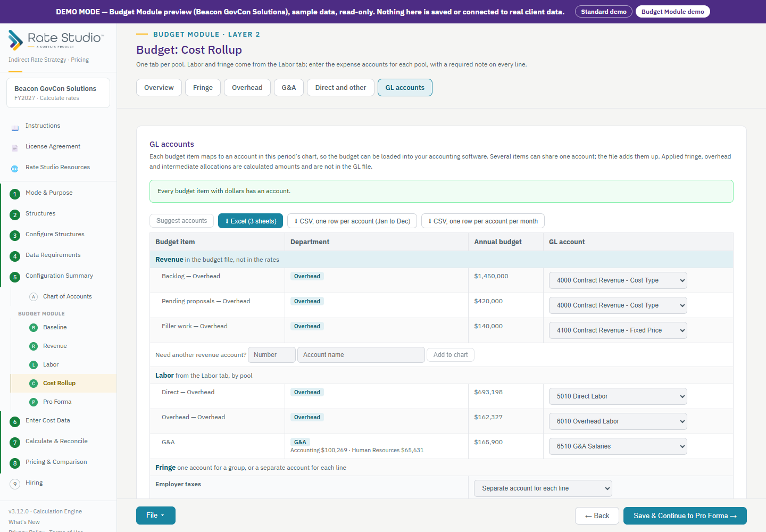Viewport: 766px width, 532px height.
Task: Download CSV one row per account per month
Action: click(483, 221)
